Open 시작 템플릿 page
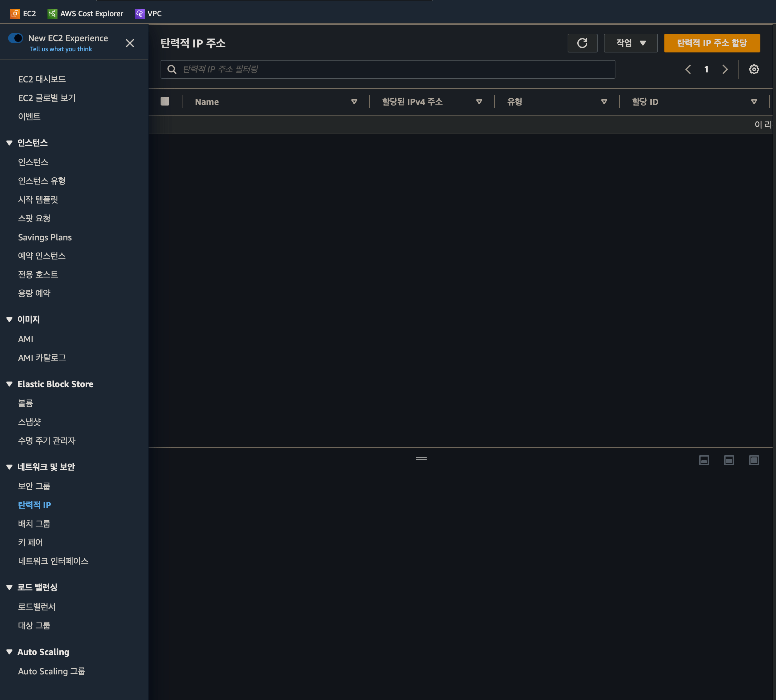 38,200
